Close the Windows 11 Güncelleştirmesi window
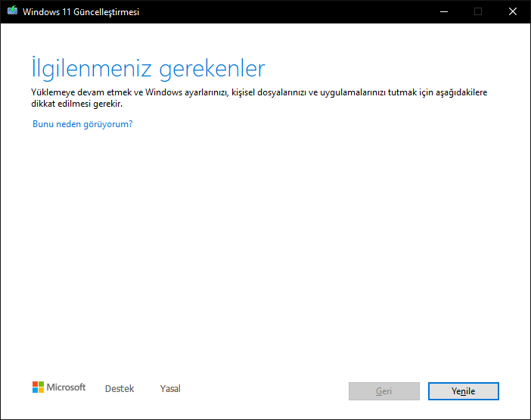The width and height of the screenshot is (531, 420). point(513,12)
